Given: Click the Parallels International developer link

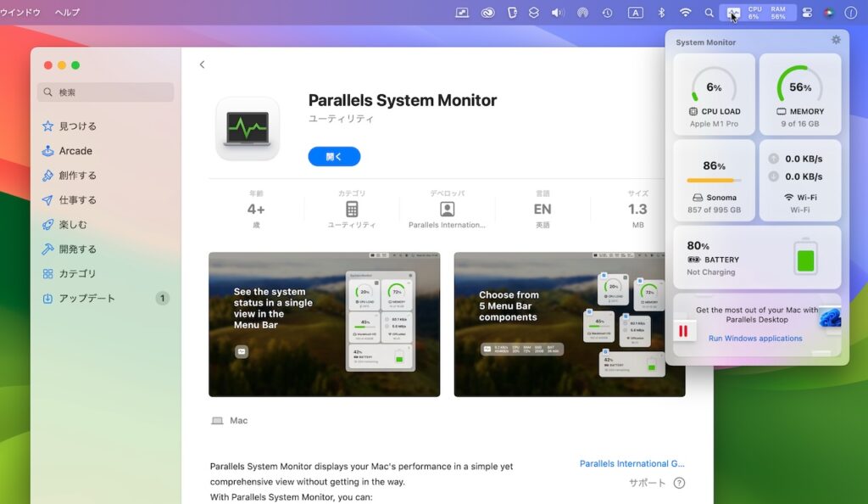Looking at the screenshot, I should [633, 463].
